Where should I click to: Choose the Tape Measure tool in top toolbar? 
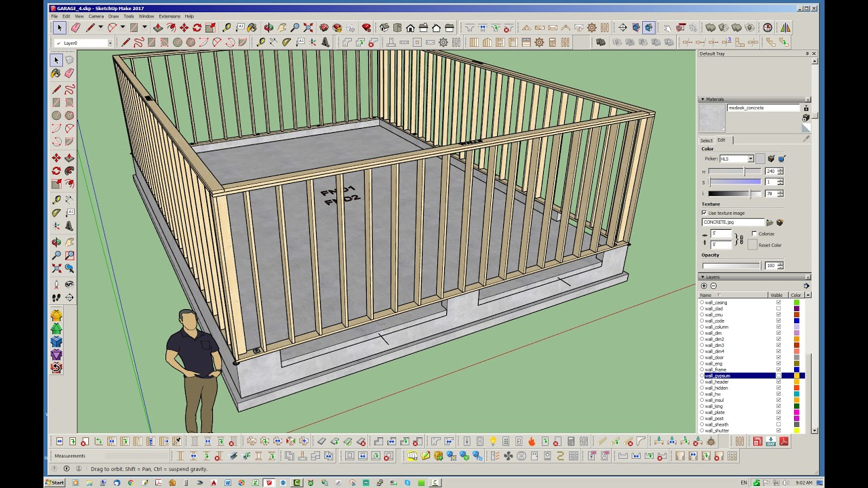pos(226,28)
